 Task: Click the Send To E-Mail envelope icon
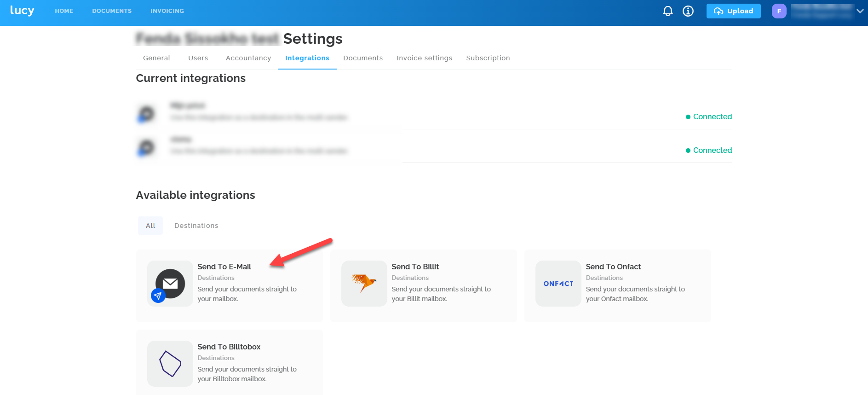tap(170, 284)
